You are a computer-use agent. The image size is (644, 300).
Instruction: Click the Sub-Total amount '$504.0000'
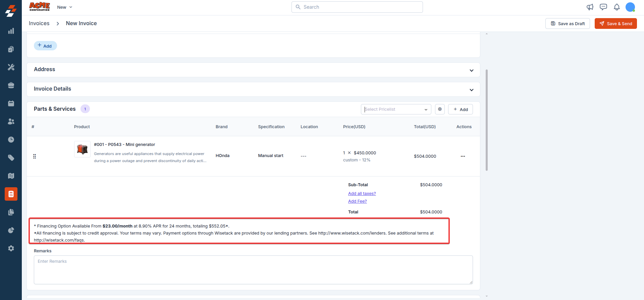(x=431, y=185)
